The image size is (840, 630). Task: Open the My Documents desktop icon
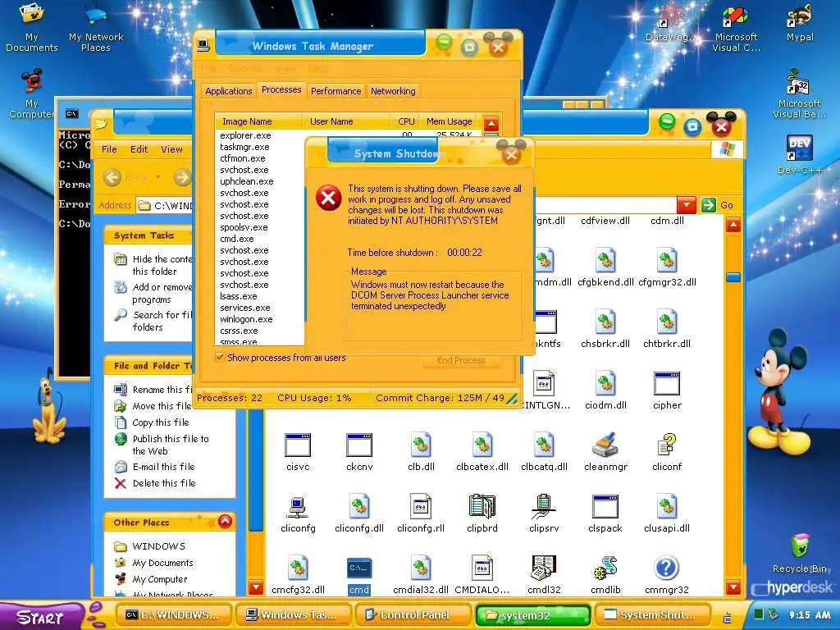(32, 27)
